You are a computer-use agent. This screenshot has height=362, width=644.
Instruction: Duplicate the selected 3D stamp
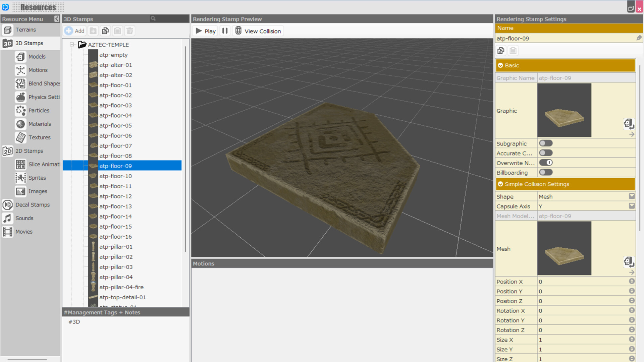(105, 31)
